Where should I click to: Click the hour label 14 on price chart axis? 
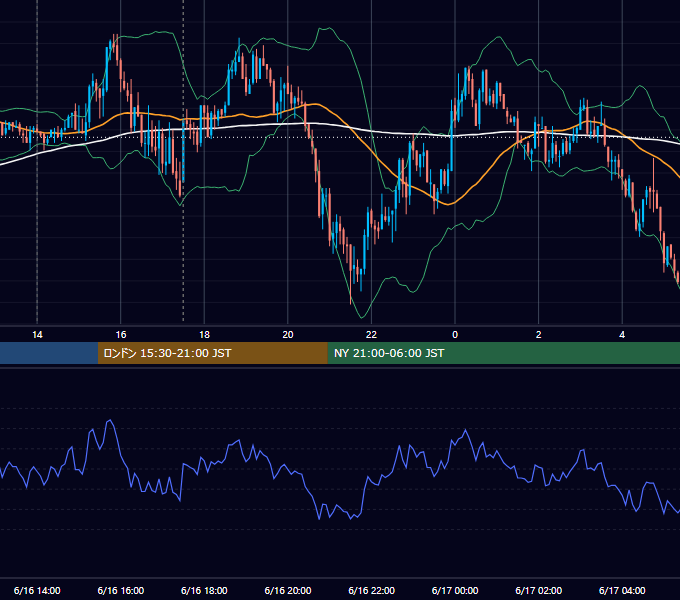(x=37, y=335)
